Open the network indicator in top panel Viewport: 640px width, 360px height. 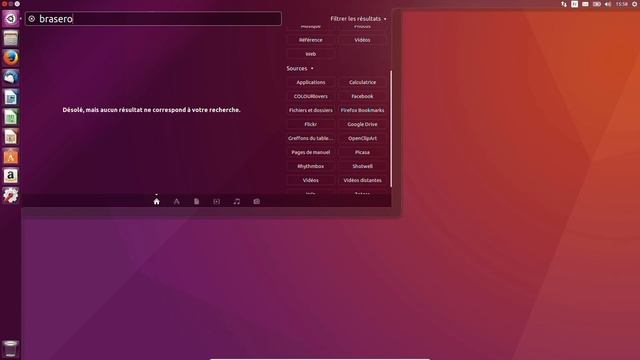coord(564,4)
